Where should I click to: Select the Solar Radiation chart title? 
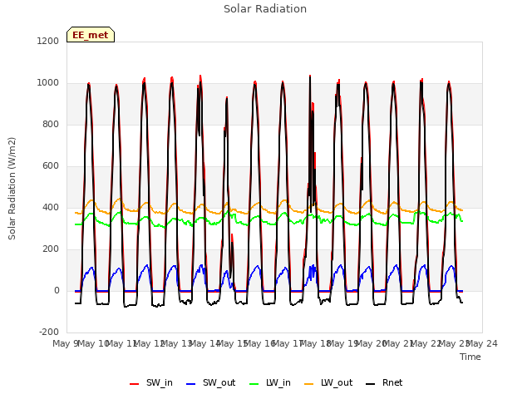point(265,9)
